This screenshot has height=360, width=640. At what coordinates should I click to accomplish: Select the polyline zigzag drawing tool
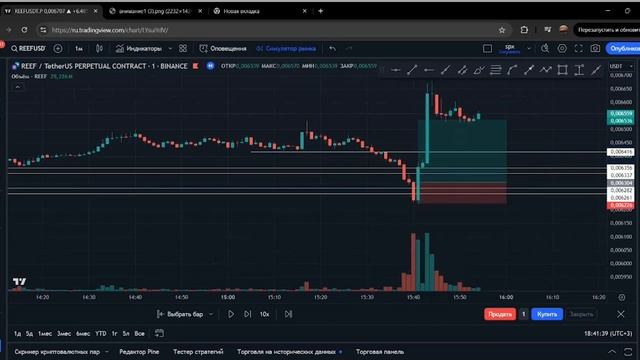click(x=546, y=70)
